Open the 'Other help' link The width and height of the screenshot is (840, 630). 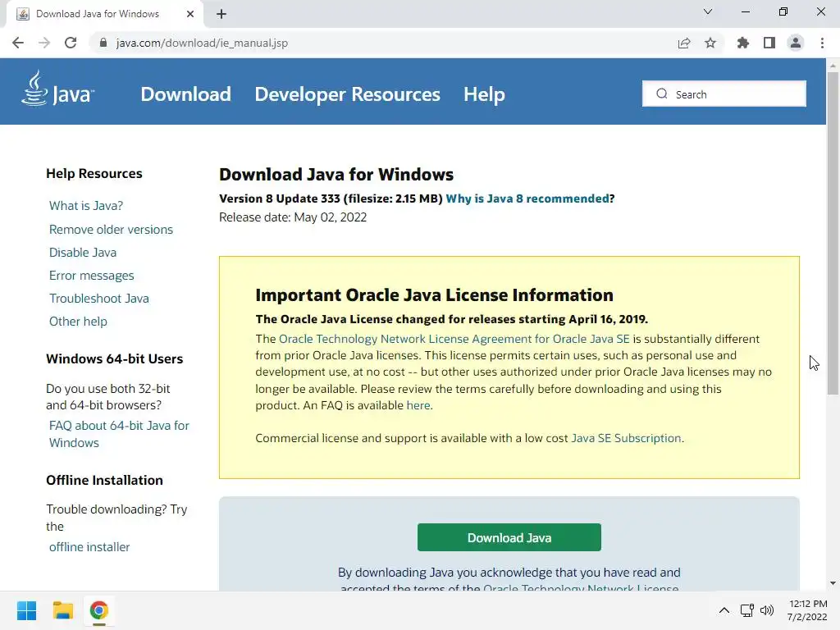78,322
